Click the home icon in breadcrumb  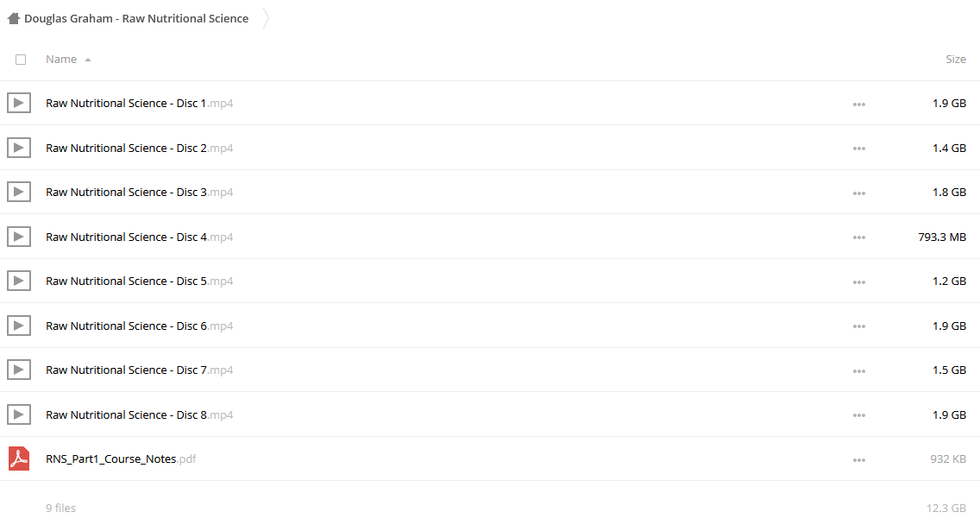pos(13,18)
